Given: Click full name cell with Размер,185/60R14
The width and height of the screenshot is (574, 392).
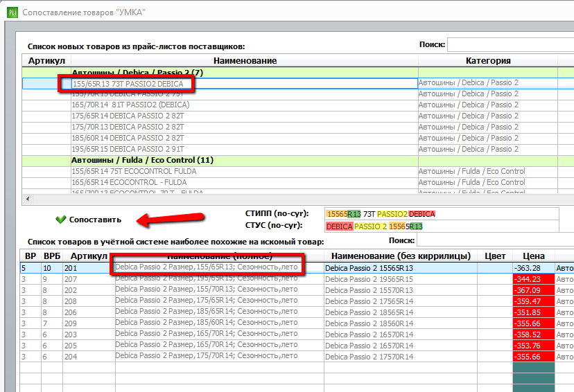Looking at the screenshot, I should pos(220,323).
